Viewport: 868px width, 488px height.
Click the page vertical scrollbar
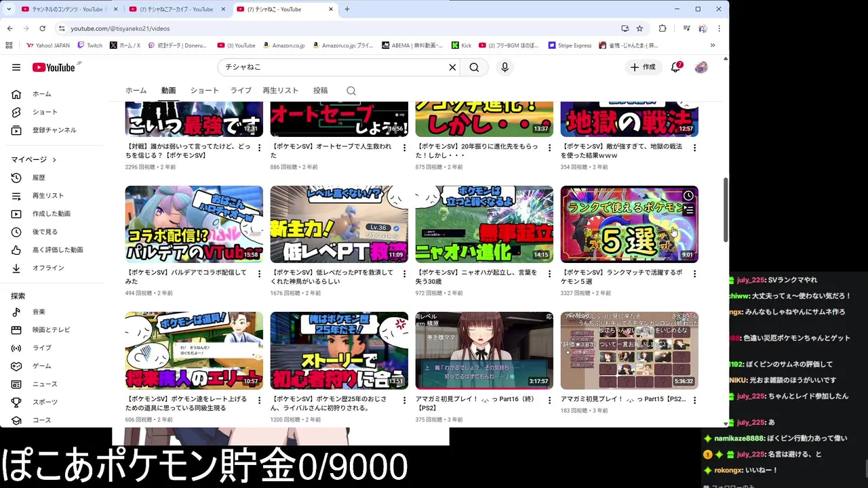[x=726, y=210]
